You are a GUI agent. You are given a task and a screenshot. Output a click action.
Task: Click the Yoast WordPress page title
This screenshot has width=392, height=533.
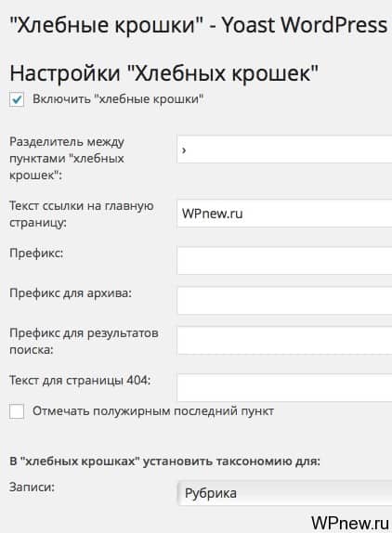199,25
